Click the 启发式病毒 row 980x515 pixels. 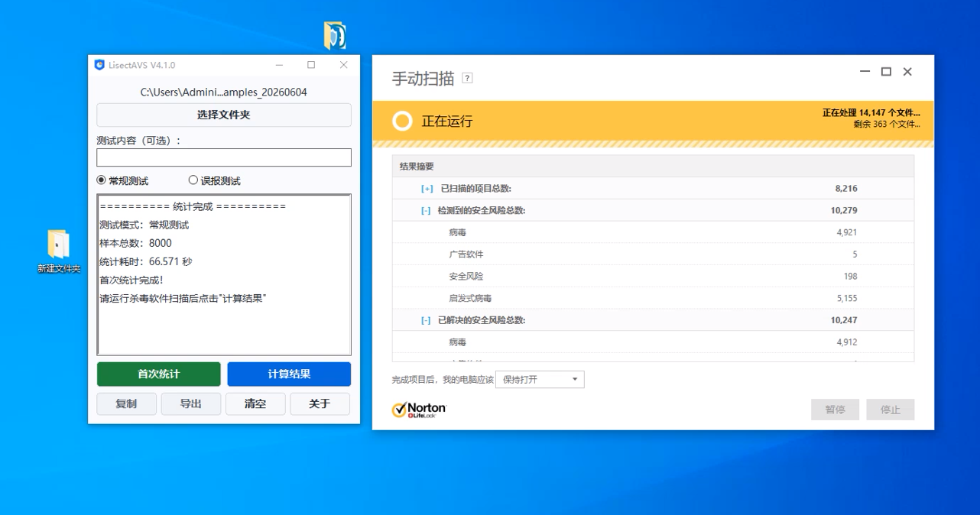pos(653,299)
